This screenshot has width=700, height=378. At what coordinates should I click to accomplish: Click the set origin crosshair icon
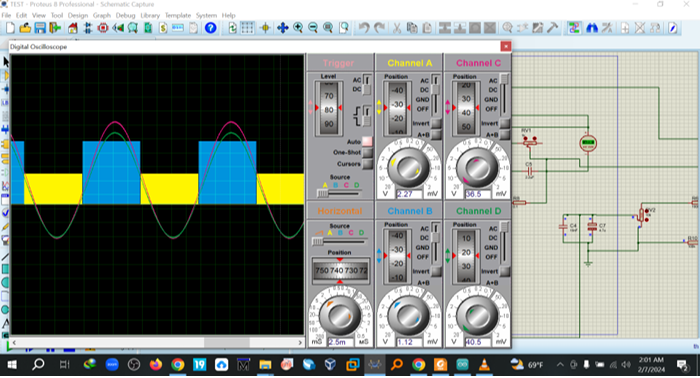(x=265, y=28)
